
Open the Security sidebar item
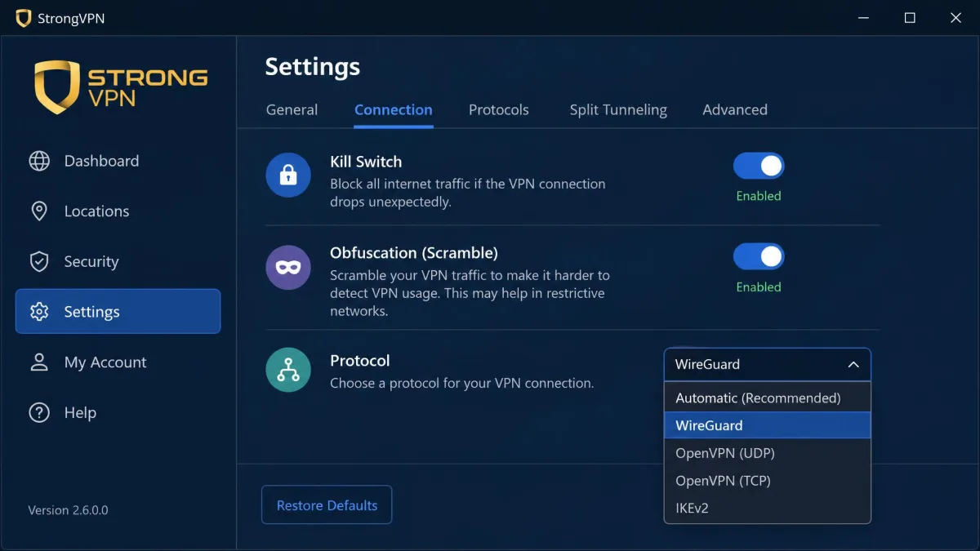click(x=118, y=261)
